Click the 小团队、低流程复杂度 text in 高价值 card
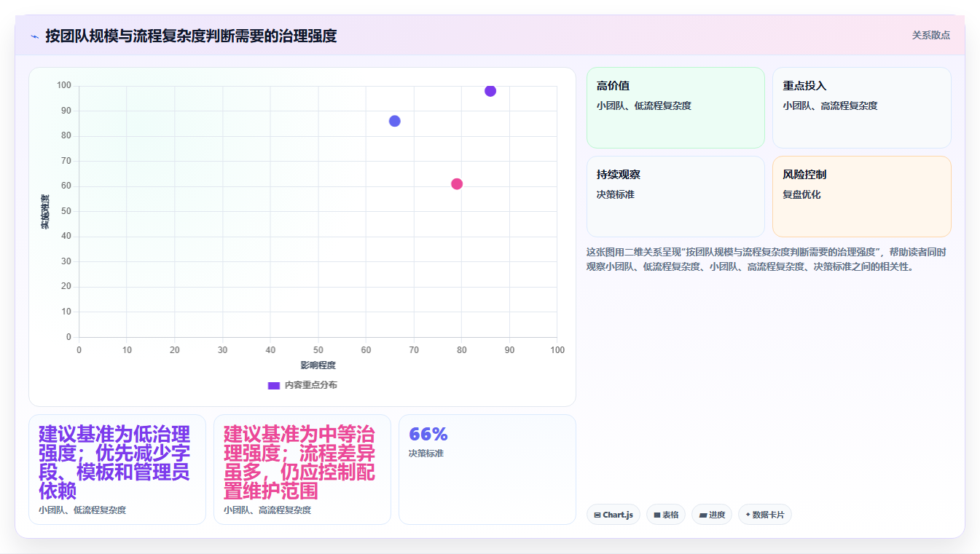 pos(644,106)
